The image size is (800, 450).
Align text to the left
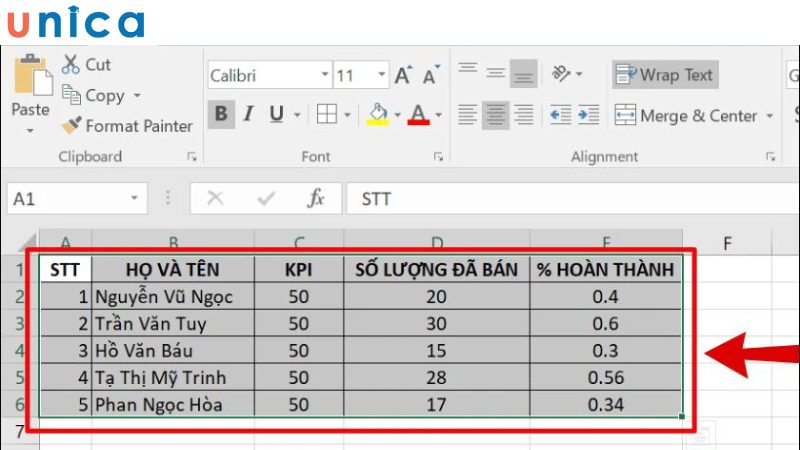(467, 115)
